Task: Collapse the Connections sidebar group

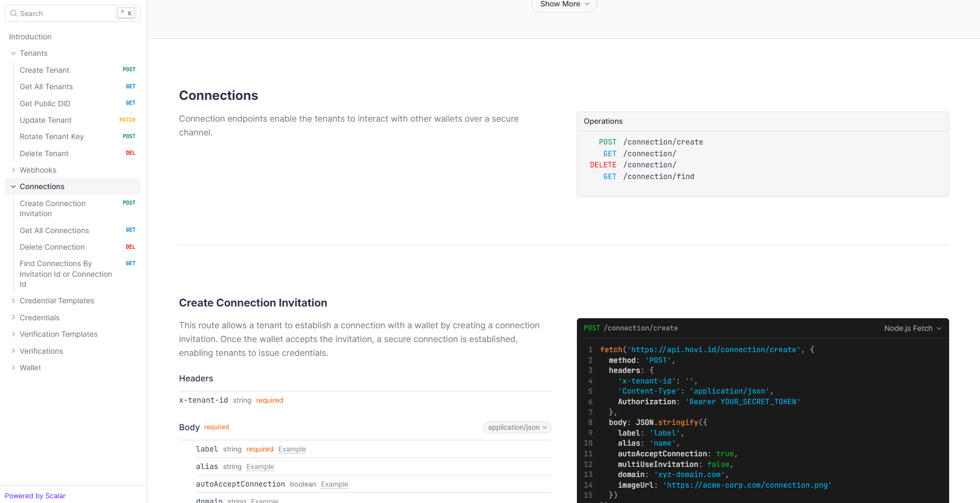Action: coord(13,186)
